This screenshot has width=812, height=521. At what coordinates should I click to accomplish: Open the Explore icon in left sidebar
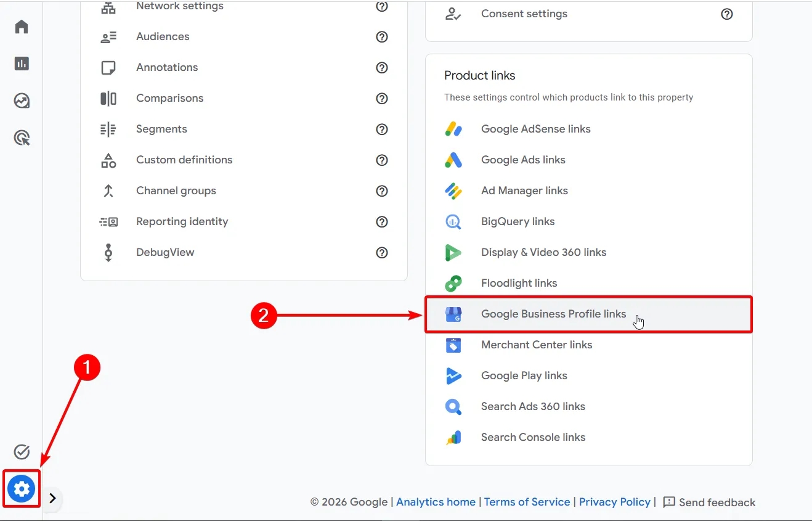click(x=22, y=101)
